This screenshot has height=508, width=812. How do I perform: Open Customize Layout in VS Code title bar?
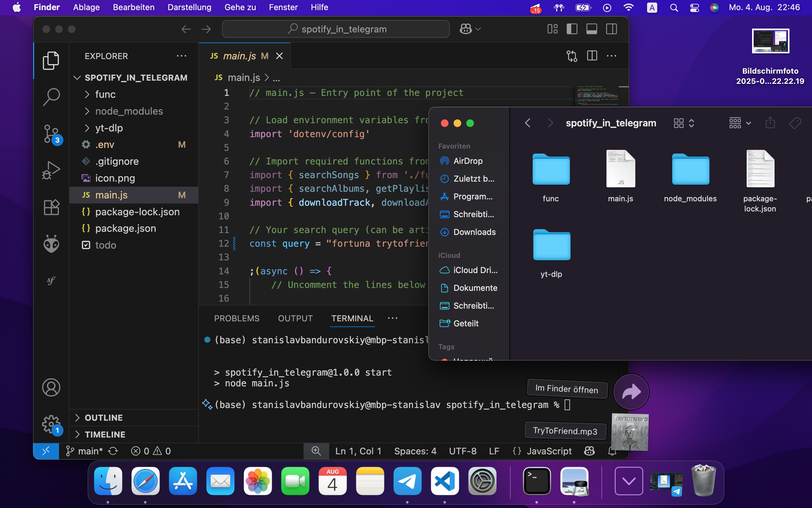[x=552, y=29]
